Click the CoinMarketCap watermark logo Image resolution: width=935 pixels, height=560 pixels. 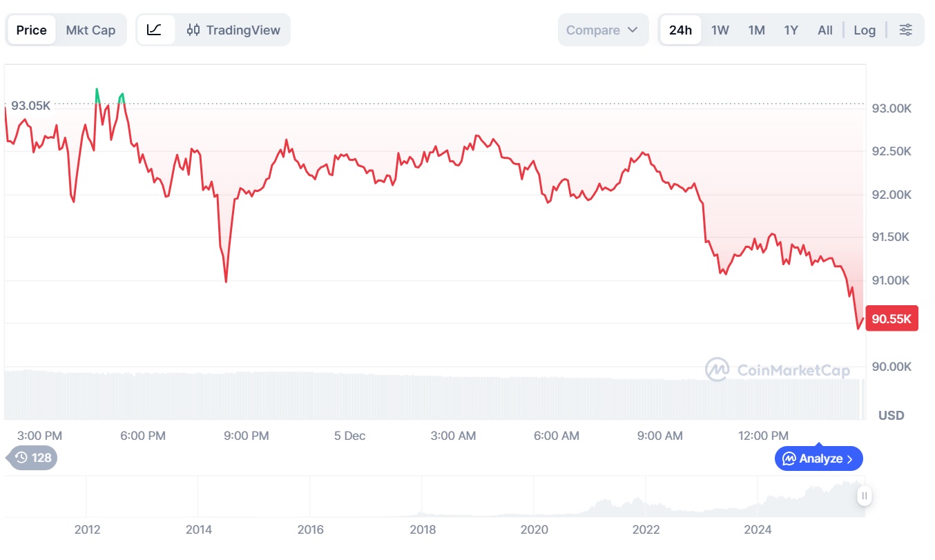(x=717, y=369)
